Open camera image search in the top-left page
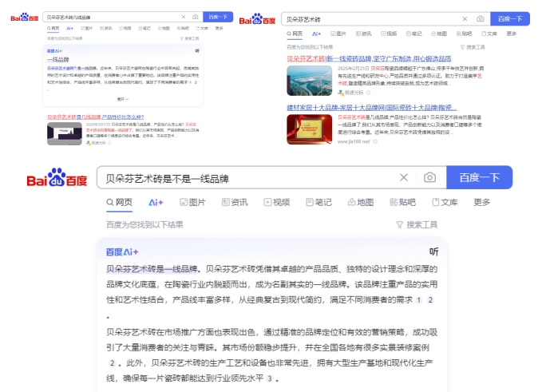This screenshot has height=392, width=542. (x=196, y=17)
